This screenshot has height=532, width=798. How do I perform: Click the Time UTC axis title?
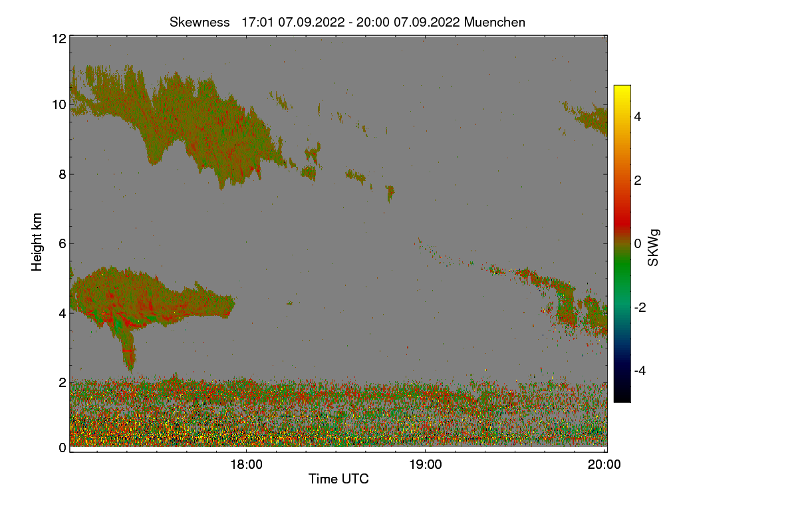[x=338, y=479]
